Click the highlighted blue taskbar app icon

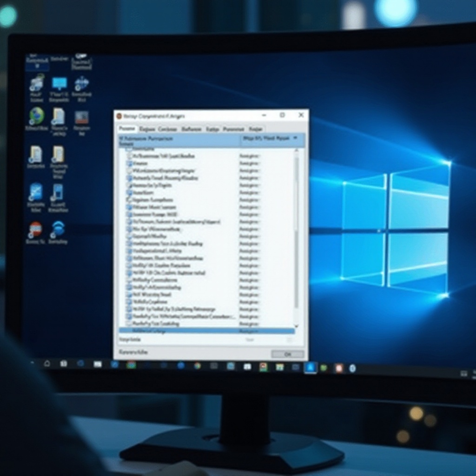click(310, 368)
